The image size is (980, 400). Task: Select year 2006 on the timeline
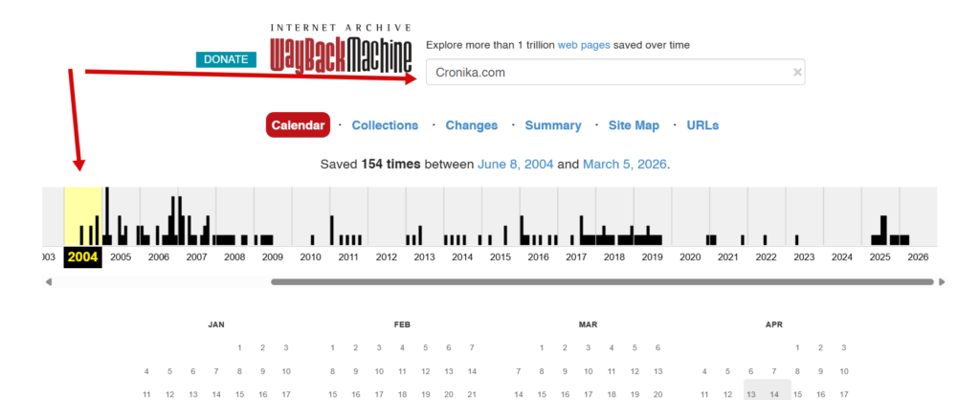coord(159,256)
